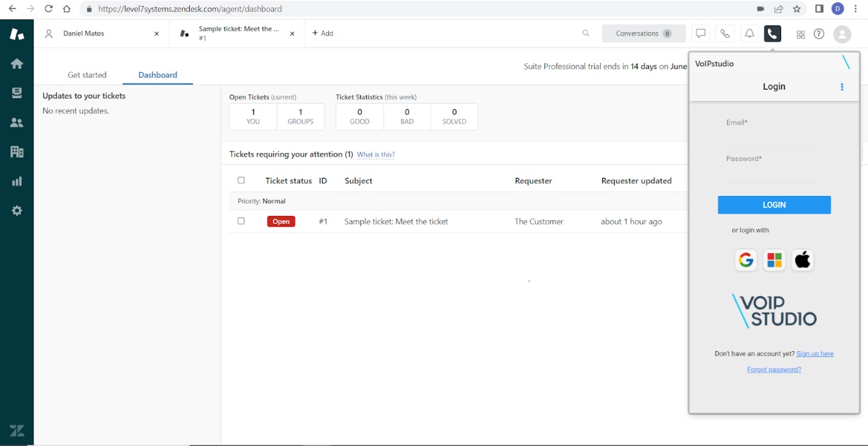Switch to the Get started tab
Screen dimensions: 868x446
pyautogui.click(x=87, y=75)
